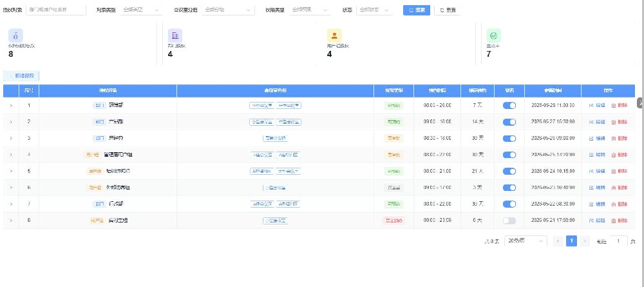Edit the row 7 authorization (行政部)

click(597, 204)
